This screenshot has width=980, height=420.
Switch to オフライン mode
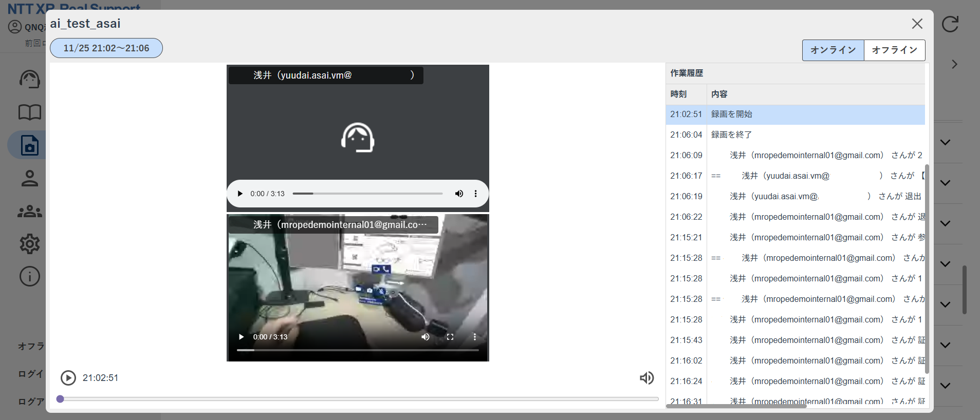point(894,50)
